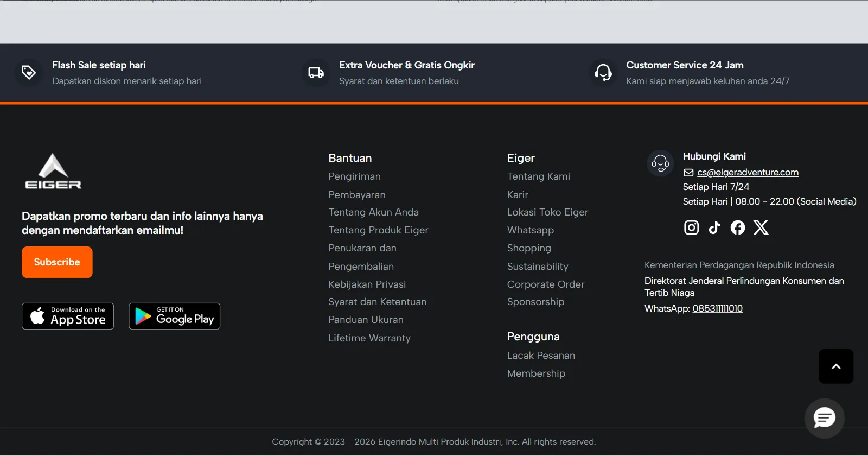The width and height of the screenshot is (868, 456).
Task: Open Eiger's TikTok page
Action: (x=714, y=227)
